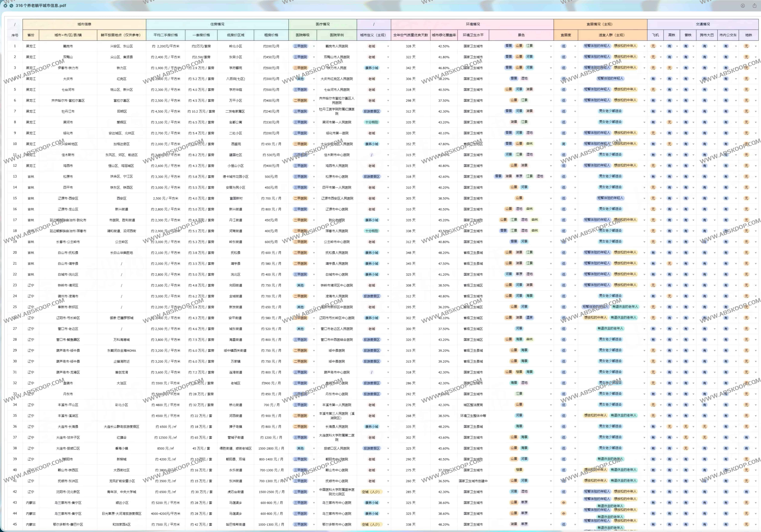Click the 三甲医院 tag in row 1

(x=300, y=46)
